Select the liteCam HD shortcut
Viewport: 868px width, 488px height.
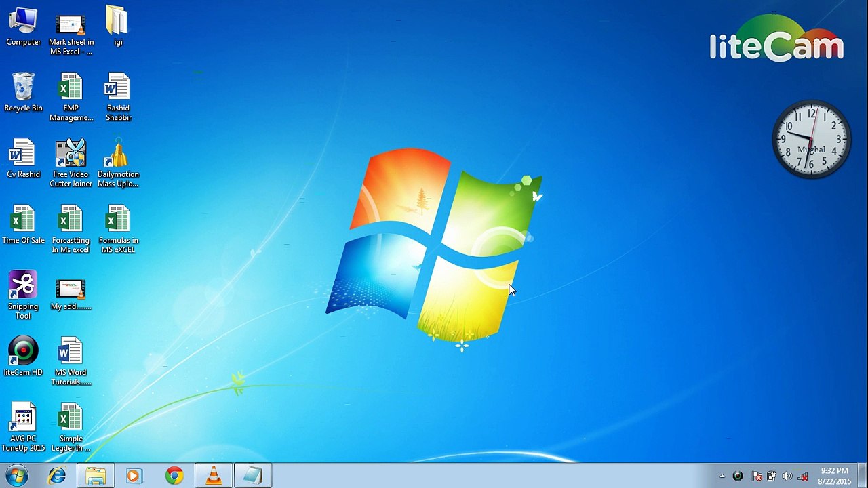point(23,357)
